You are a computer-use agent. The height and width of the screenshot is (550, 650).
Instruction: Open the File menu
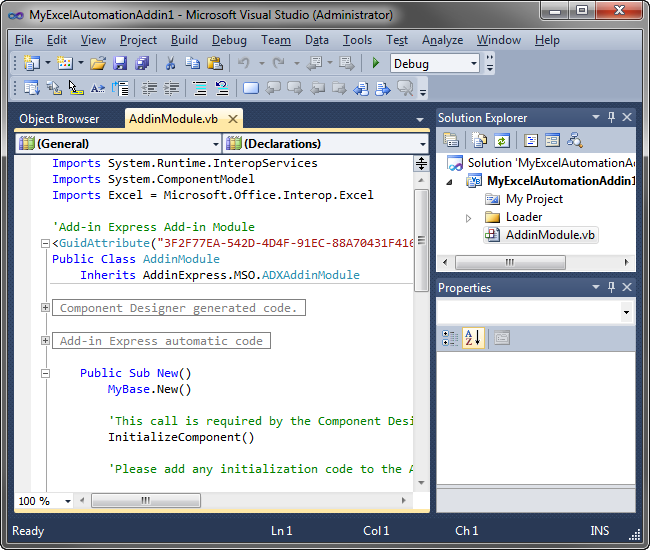click(x=24, y=40)
